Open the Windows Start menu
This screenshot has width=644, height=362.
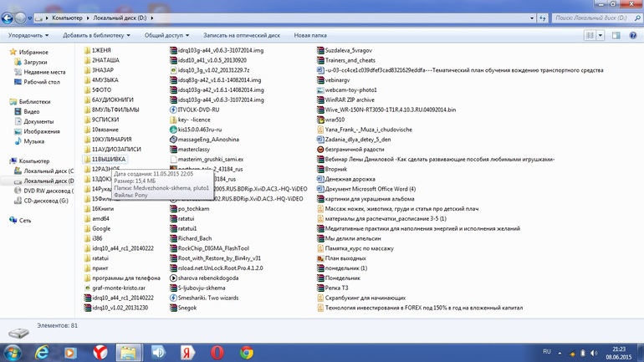12,353
